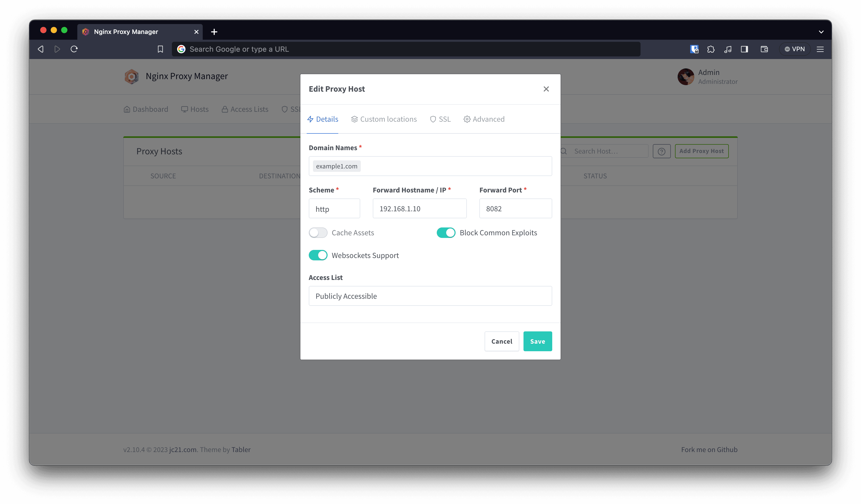
Task: Click the VPN button in toolbar
Action: point(795,49)
